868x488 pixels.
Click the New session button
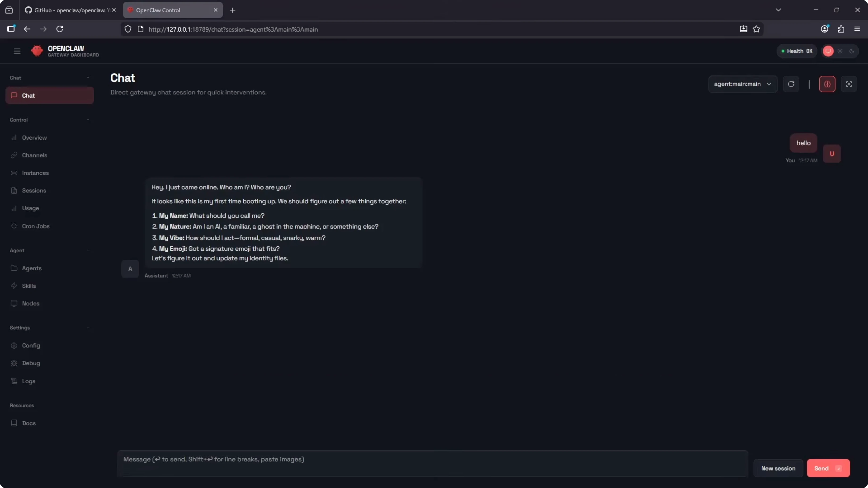(778, 468)
